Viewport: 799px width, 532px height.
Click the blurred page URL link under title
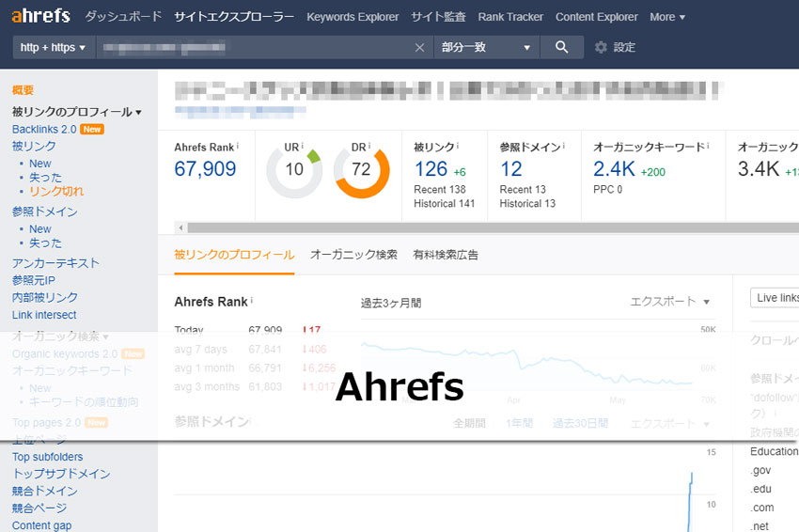(241, 111)
